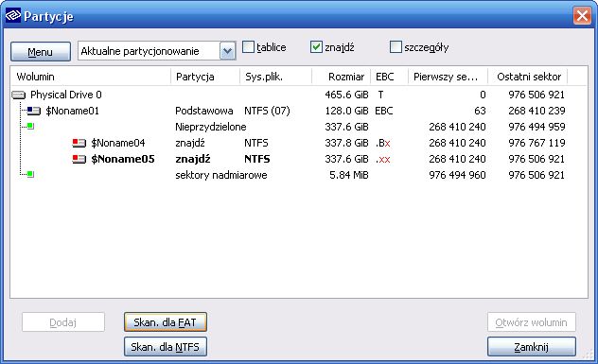Image resolution: width=598 pixels, height=364 pixels.
Task: Select the $Noname05 volume
Action: coord(123,159)
